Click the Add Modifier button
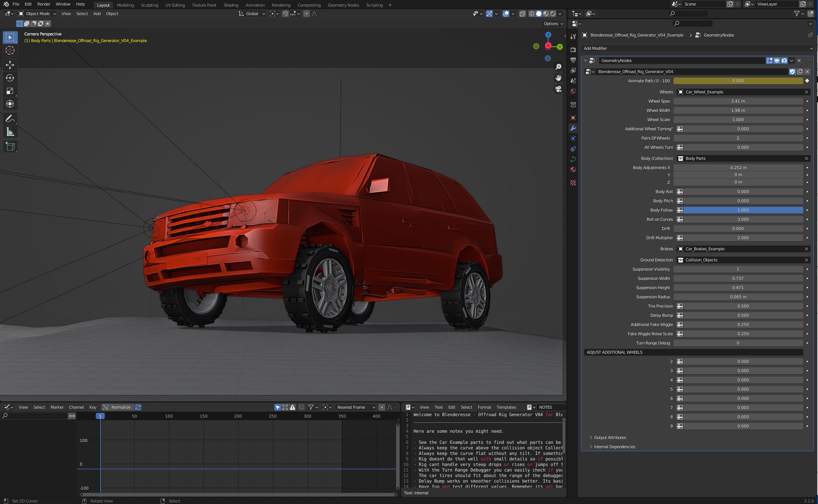 pyautogui.click(x=697, y=48)
